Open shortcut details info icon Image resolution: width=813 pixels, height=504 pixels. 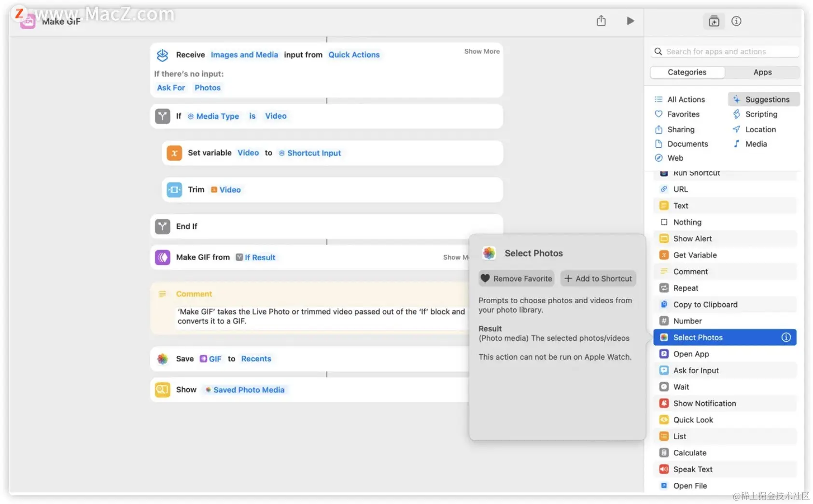point(736,21)
